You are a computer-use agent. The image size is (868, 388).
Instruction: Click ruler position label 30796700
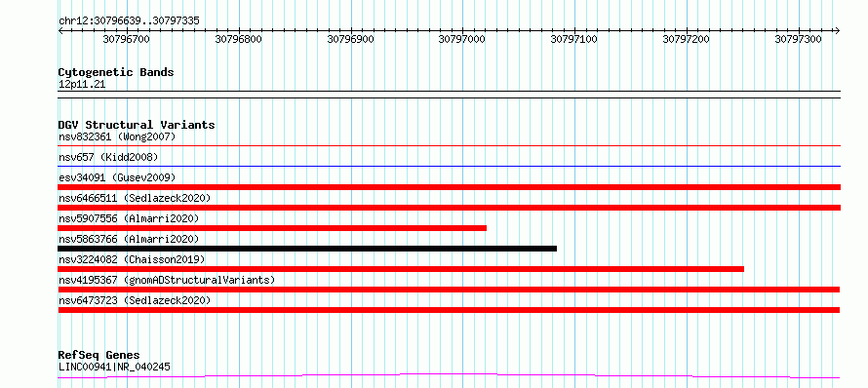point(126,39)
